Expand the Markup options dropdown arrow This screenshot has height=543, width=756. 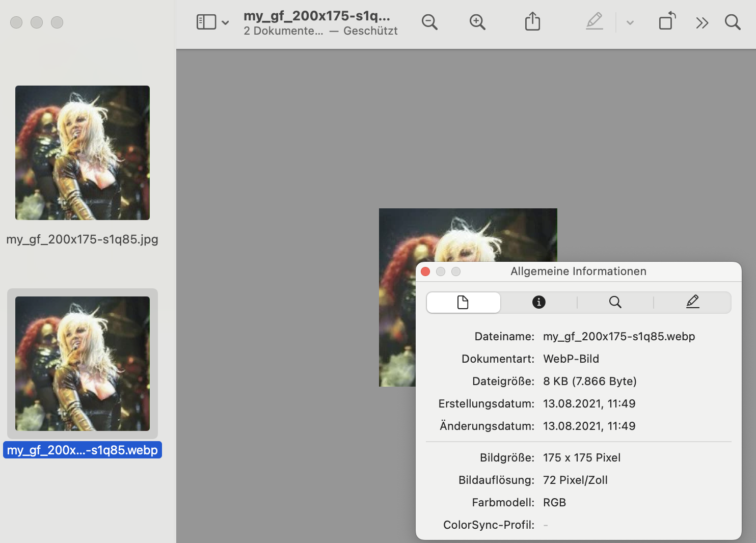(630, 22)
